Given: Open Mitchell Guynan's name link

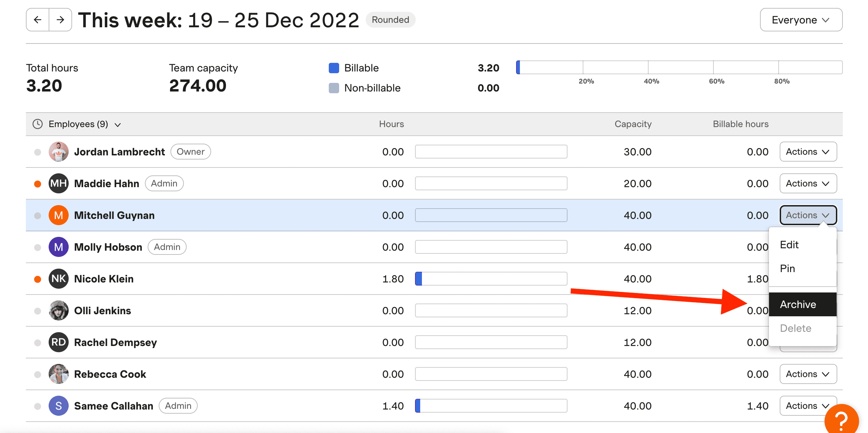Looking at the screenshot, I should (114, 215).
